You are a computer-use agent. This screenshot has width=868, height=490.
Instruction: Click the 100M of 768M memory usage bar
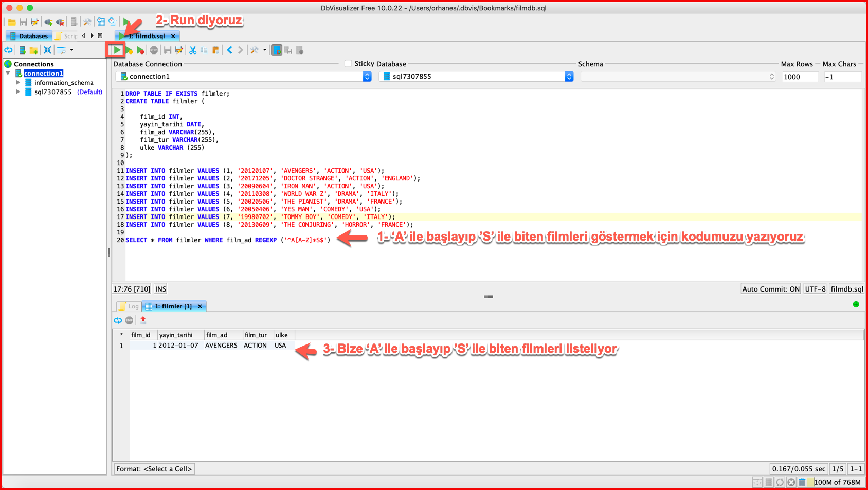(836, 482)
